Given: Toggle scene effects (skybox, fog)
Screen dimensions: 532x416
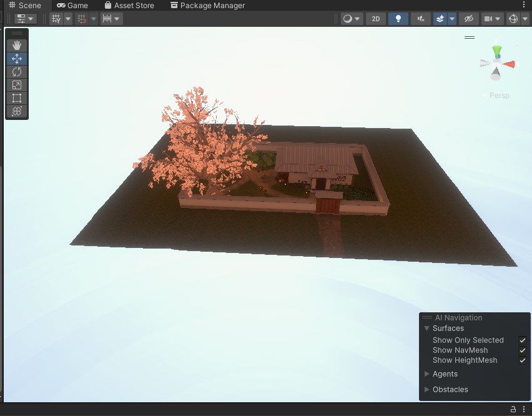Looking at the screenshot, I should click(440, 19).
